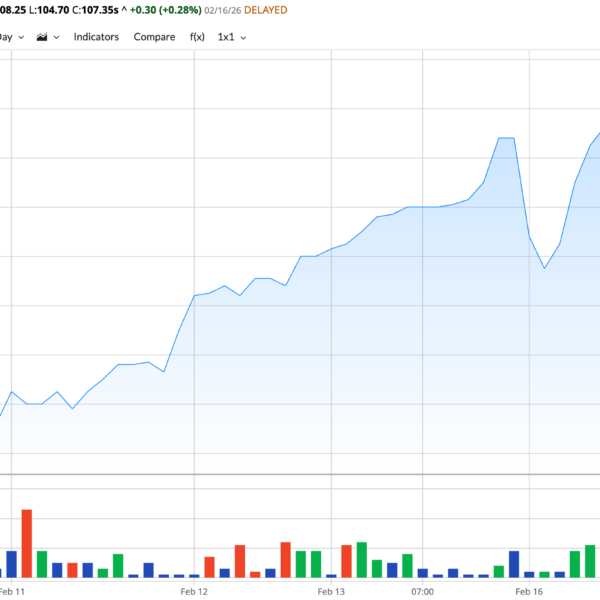Click the lowest dip point after Feb 16
The width and height of the screenshot is (600, 600).
coord(545,268)
